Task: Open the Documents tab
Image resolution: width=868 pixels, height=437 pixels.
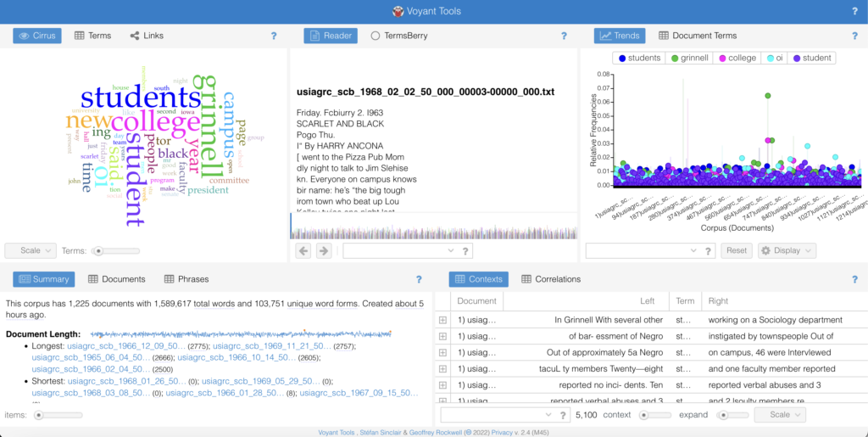Action: (116, 279)
